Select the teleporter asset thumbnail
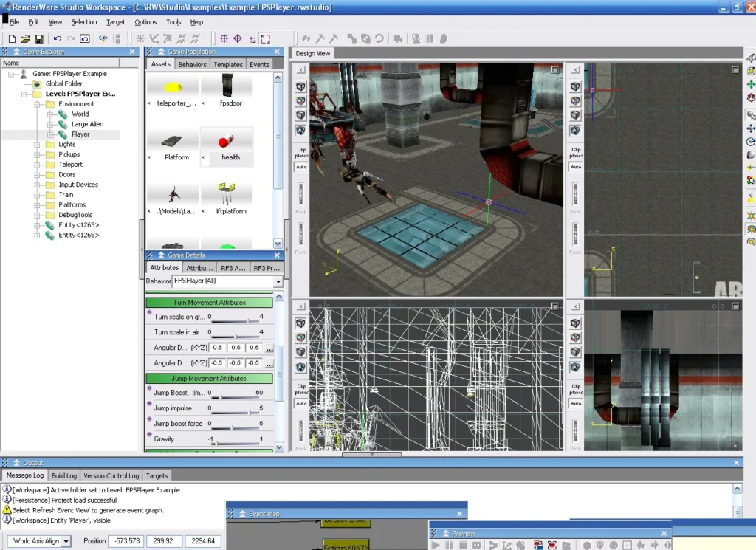Image resolution: width=756 pixels, height=550 pixels. point(173,87)
